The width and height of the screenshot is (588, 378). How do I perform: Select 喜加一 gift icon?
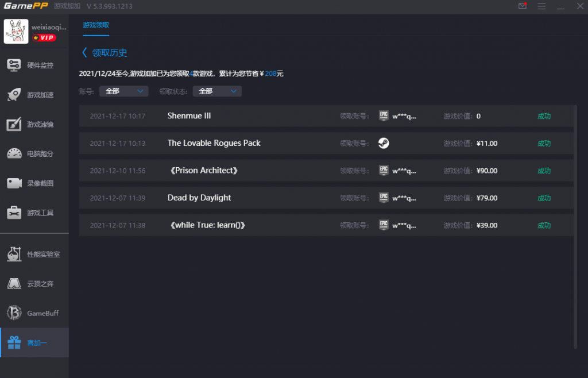click(x=14, y=342)
